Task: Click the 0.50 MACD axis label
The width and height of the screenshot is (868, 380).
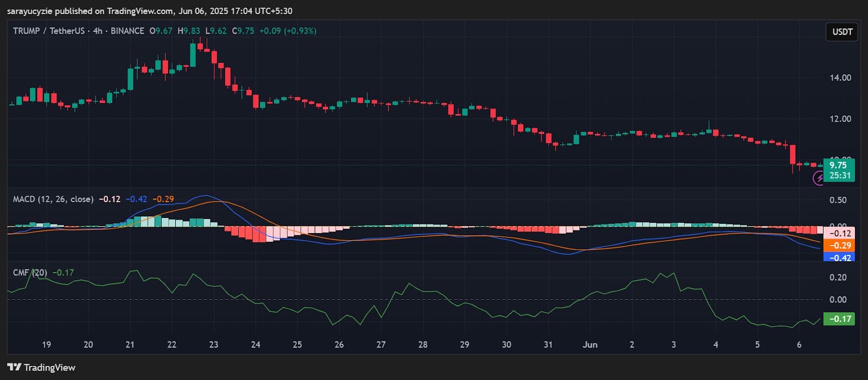Action: (838, 200)
